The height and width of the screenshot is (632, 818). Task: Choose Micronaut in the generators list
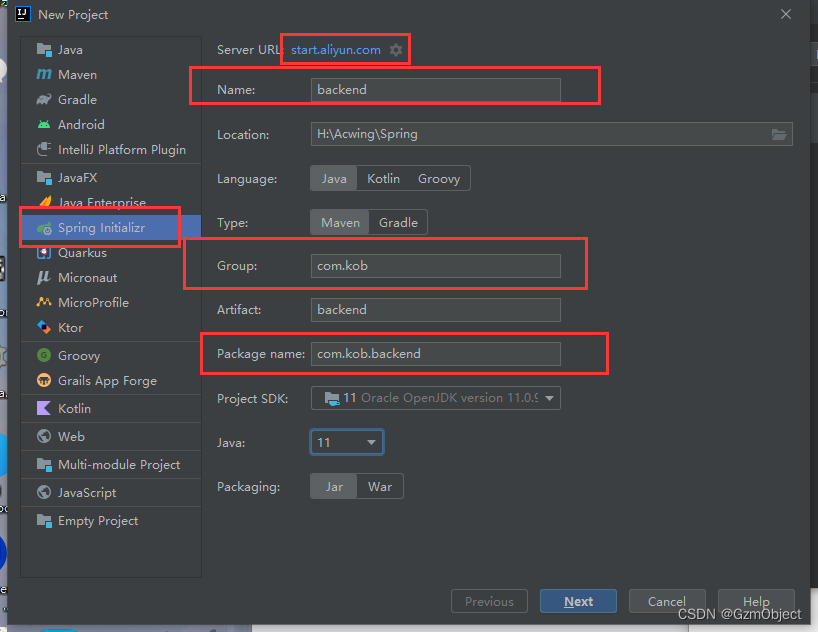[111, 278]
